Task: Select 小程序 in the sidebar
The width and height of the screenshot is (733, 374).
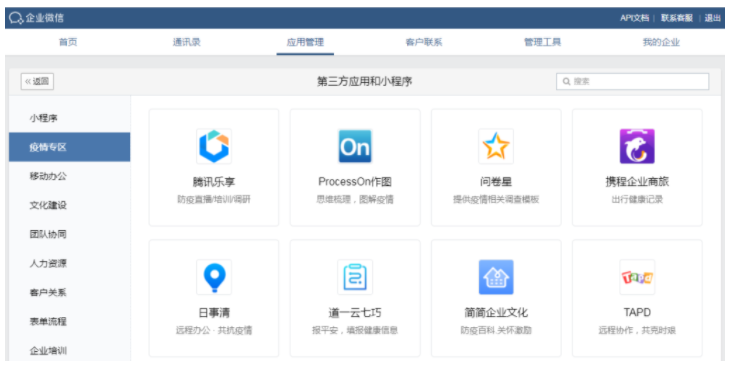Action: pos(70,118)
